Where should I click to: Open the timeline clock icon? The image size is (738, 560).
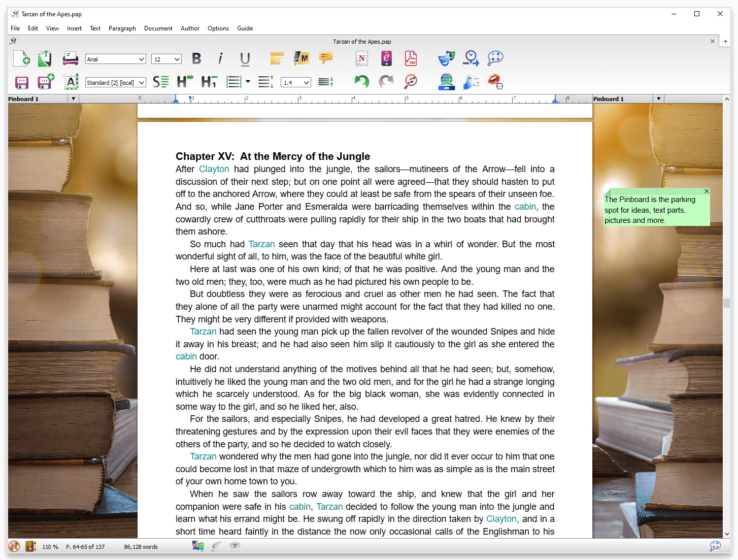(x=471, y=58)
